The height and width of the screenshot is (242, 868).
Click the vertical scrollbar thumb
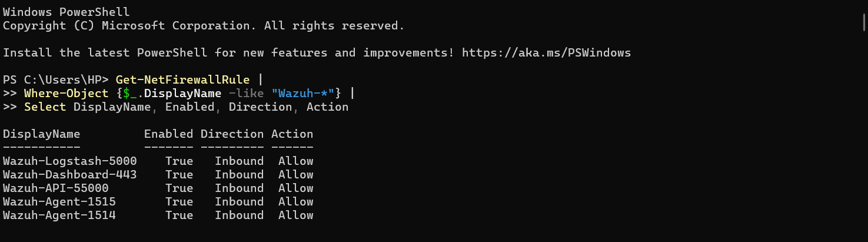coord(863,21)
